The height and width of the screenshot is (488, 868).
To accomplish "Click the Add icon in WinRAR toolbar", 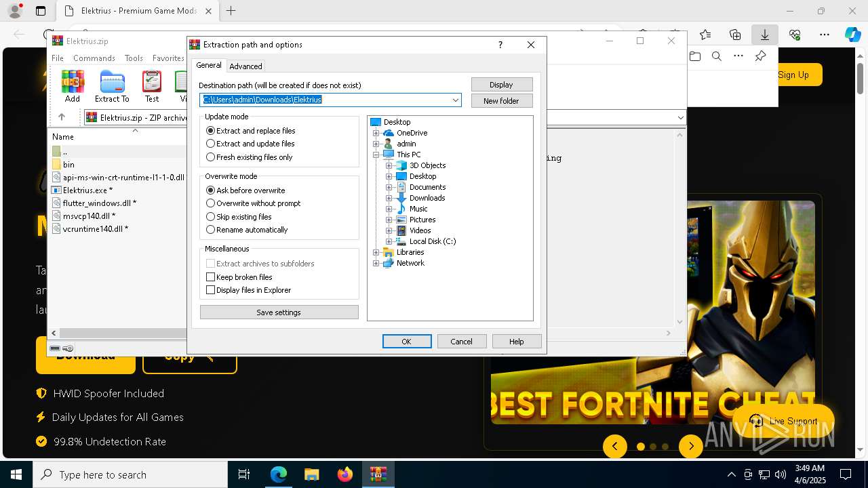I will [x=73, y=86].
